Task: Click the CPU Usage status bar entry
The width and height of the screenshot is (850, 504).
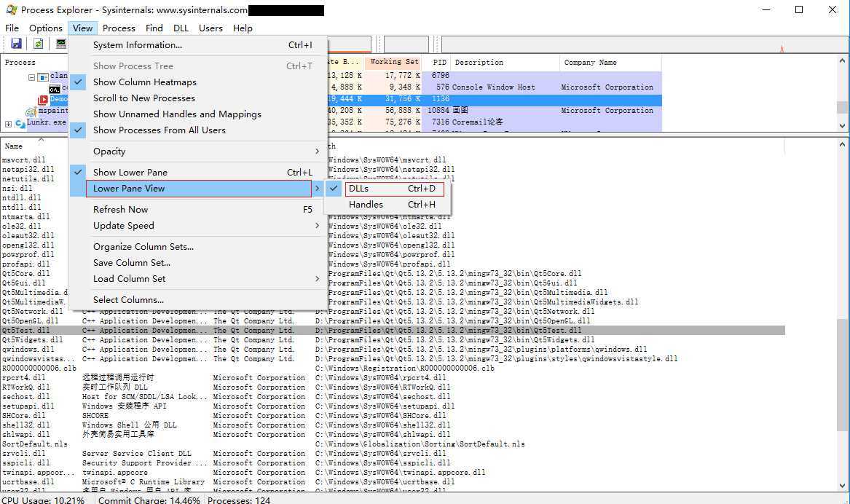Action: tap(43, 500)
